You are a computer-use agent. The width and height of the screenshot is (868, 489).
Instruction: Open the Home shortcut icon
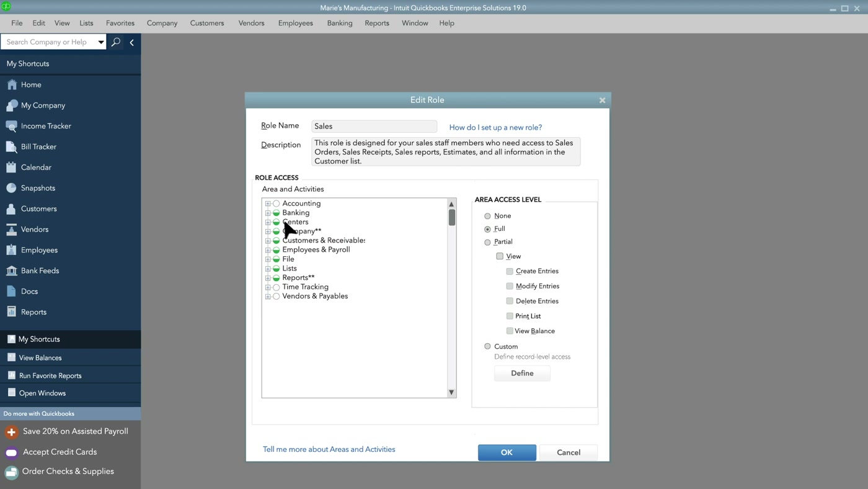(12, 84)
